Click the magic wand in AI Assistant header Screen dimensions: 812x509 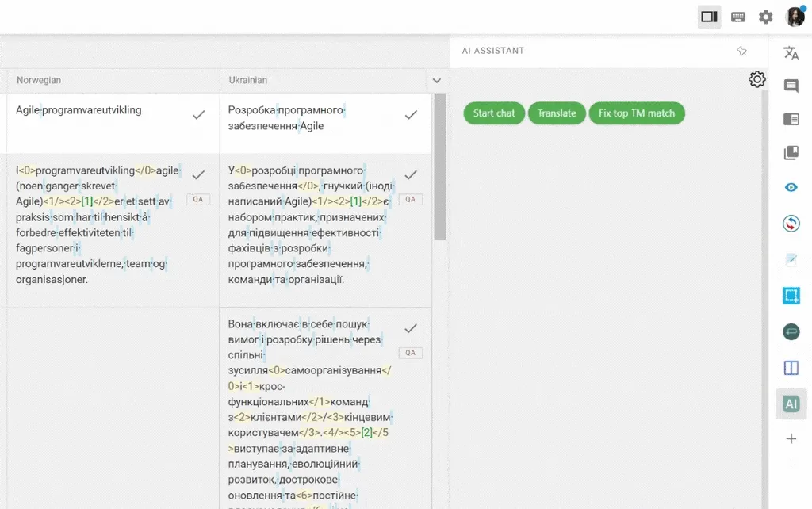pyautogui.click(x=742, y=50)
